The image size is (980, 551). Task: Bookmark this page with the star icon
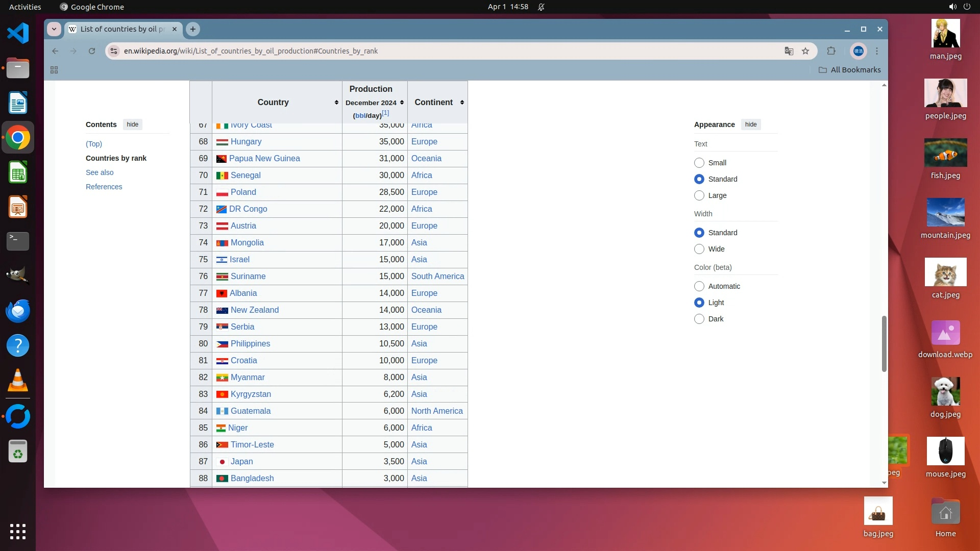[x=805, y=51]
